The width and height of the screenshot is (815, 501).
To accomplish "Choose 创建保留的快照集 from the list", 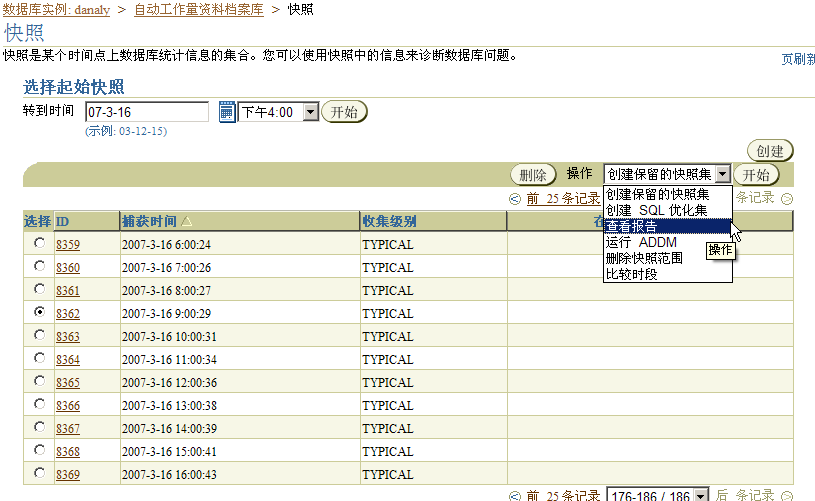I will 668,194.
